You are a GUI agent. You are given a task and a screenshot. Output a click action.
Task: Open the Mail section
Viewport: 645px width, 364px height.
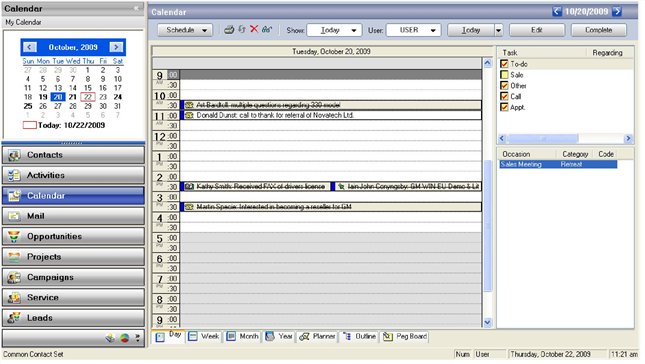tap(73, 216)
